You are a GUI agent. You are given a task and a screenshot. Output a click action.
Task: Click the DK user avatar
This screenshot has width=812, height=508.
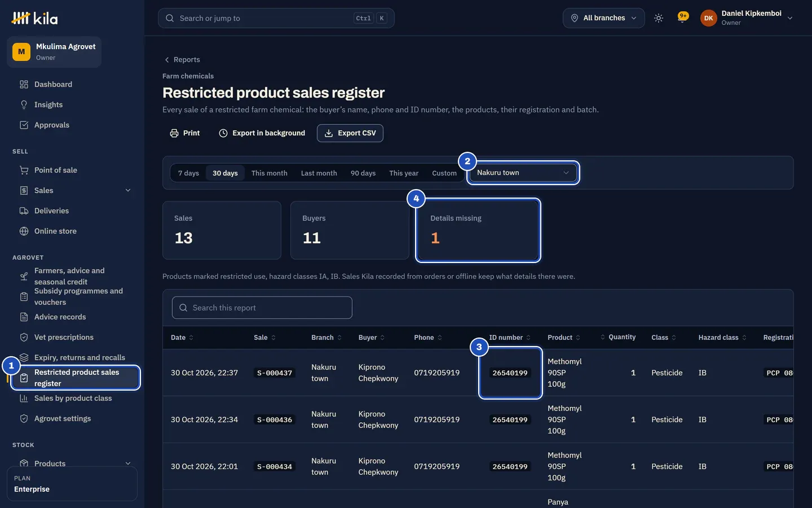[709, 18]
